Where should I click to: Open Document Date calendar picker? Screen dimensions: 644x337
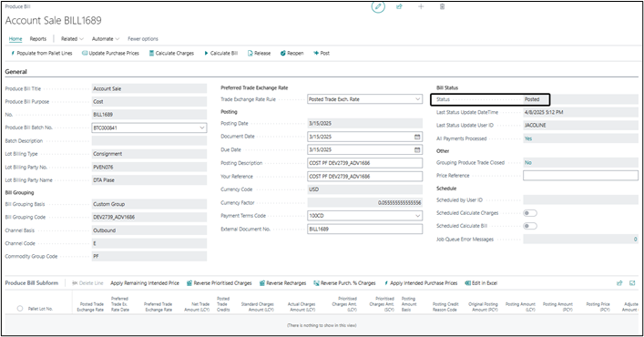point(417,137)
